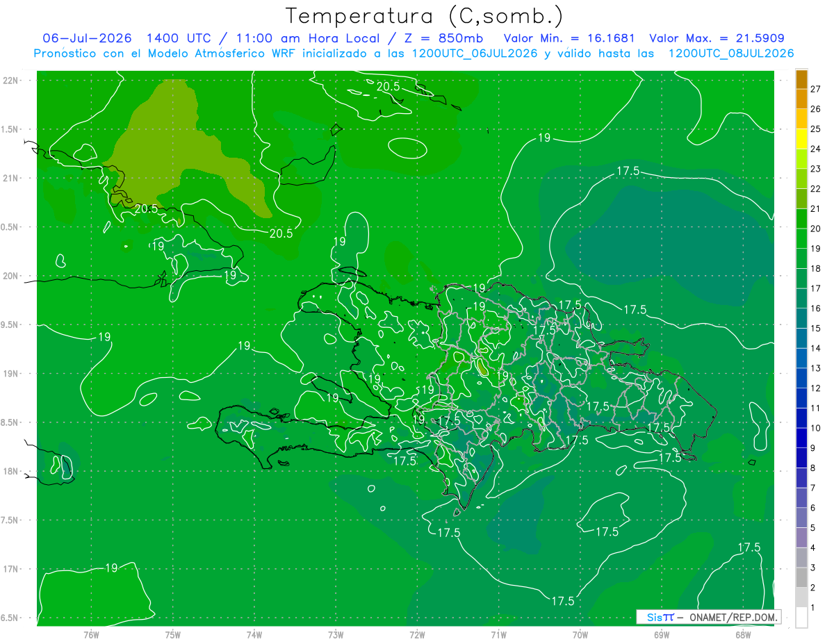Click the '20' value on the color scale

[x=815, y=229]
